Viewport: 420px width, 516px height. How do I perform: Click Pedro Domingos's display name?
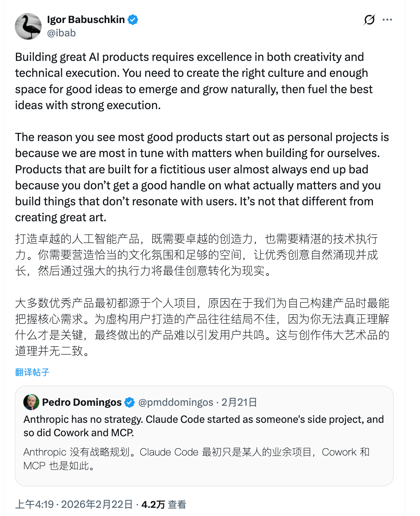pyautogui.click(x=82, y=402)
